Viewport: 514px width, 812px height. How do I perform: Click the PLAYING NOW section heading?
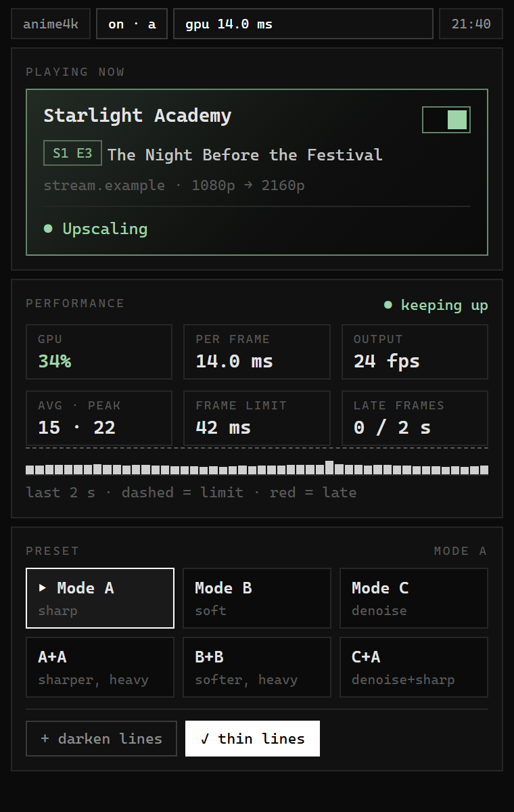click(75, 72)
